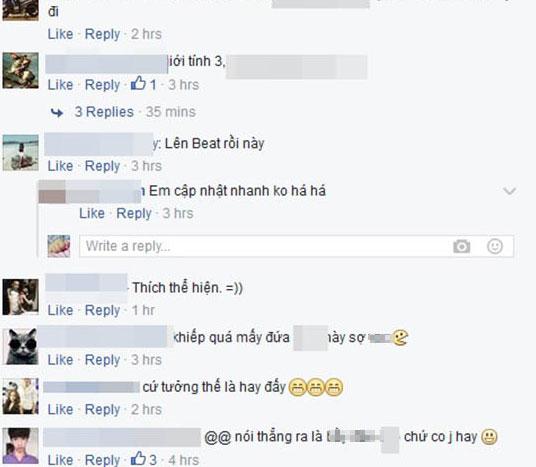The image size is (536, 467).
Task: Click the thumbs-up count on the 'giới tính 3' comment
Action: pyautogui.click(x=144, y=84)
